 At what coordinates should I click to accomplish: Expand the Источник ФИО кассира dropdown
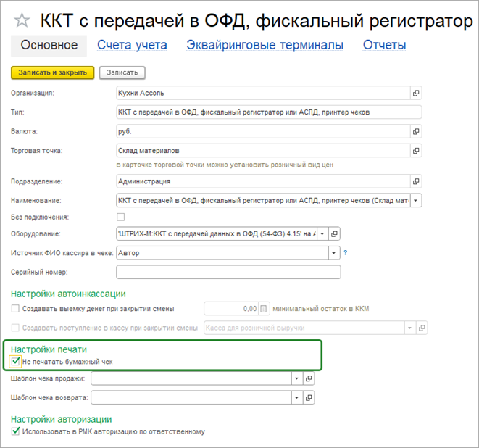coord(334,253)
